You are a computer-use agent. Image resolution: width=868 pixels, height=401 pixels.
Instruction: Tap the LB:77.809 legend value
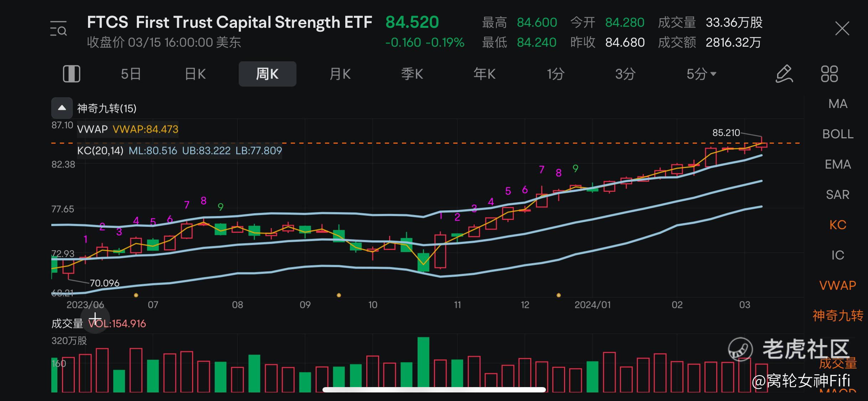pos(259,150)
